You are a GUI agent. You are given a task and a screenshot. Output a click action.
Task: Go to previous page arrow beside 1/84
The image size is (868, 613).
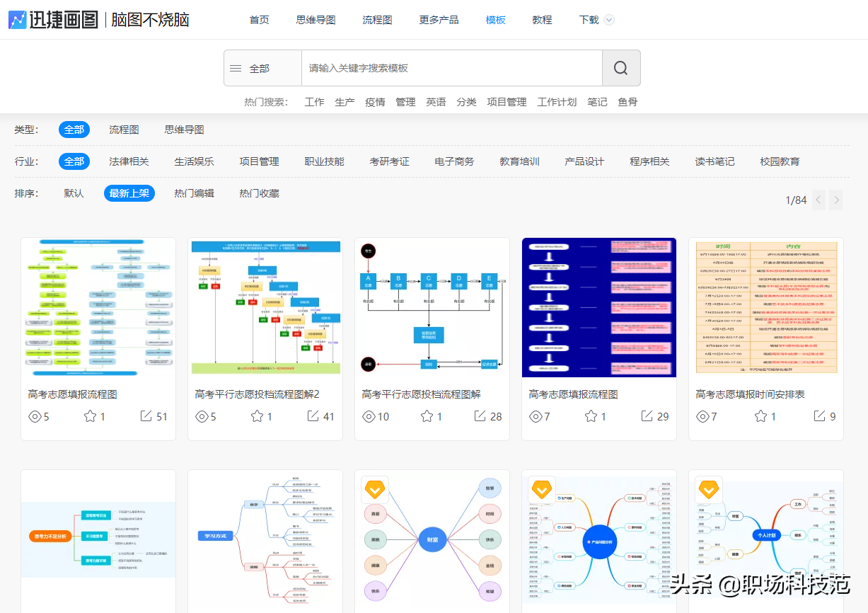(818, 200)
